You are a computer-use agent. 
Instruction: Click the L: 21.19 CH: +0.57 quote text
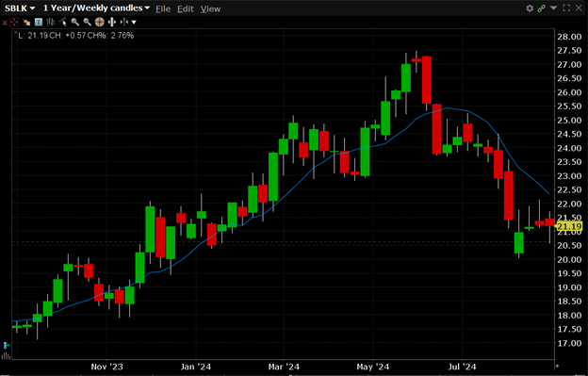[x=75, y=36]
